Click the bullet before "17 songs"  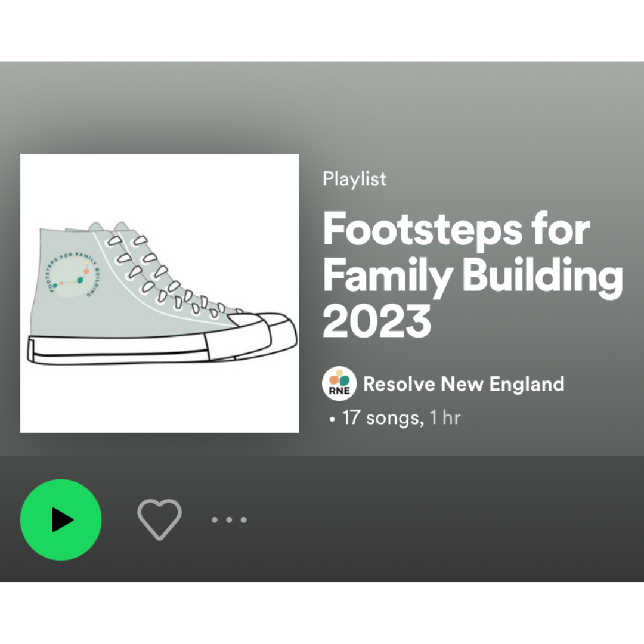coord(332,419)
